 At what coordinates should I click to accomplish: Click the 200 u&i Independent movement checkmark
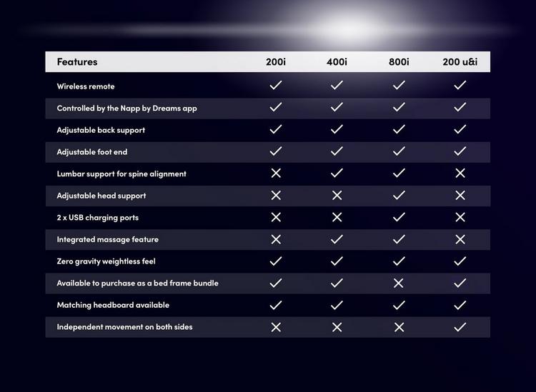[460, 327]
